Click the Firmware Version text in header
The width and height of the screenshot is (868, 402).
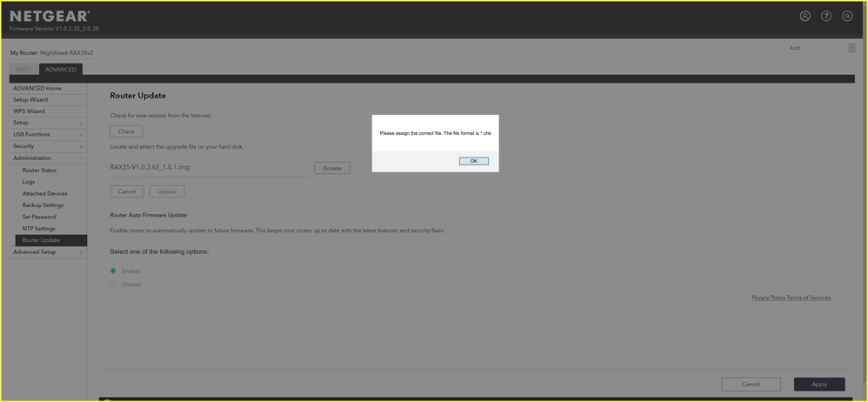coord(54,29)
